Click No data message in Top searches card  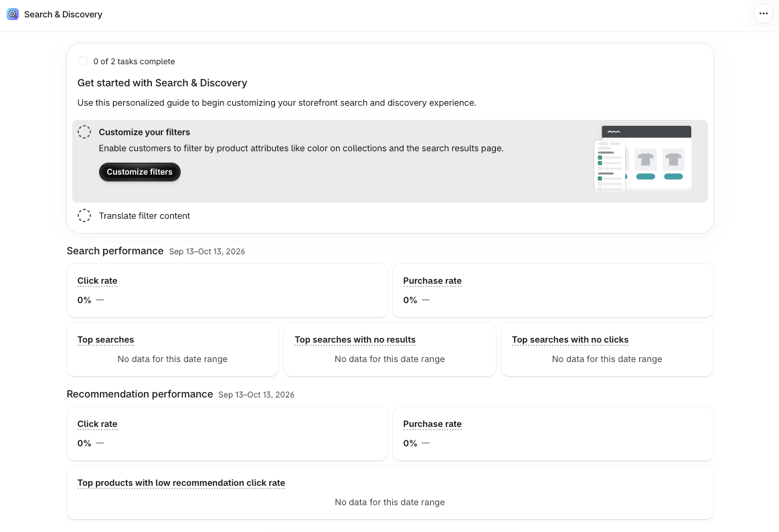click(x=173, y=359)
